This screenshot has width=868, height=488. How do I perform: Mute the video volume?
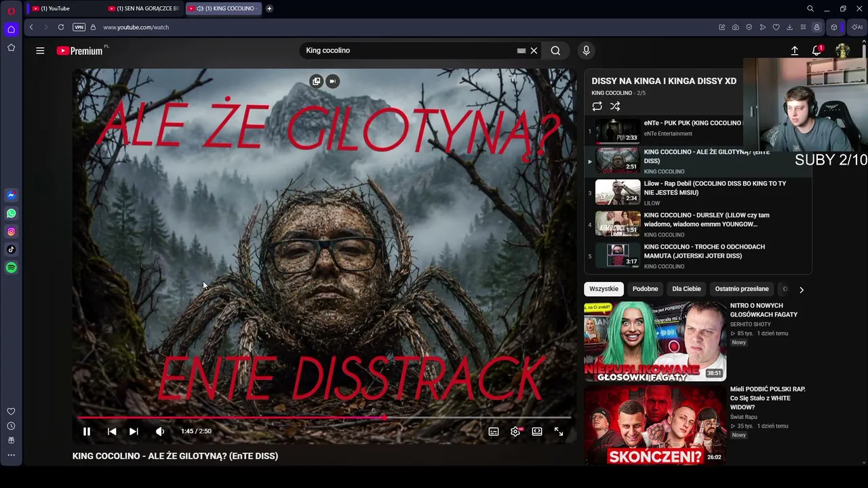click(160, 431)
